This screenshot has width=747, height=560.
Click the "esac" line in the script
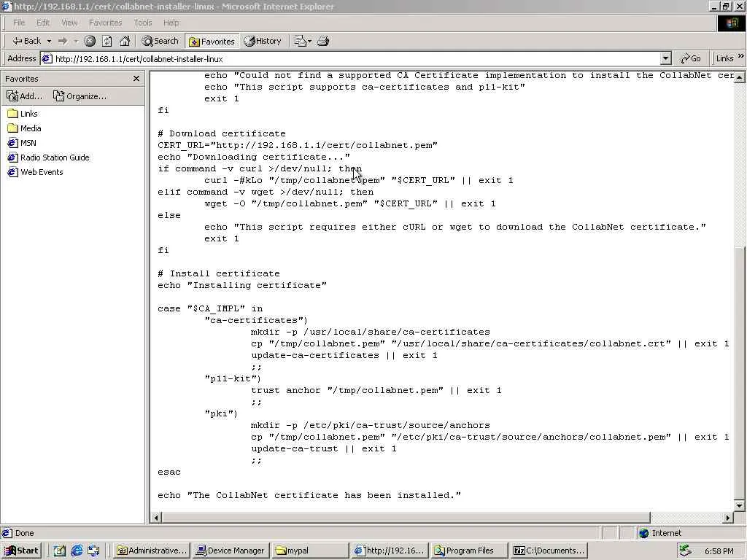[x=169, y=472]
